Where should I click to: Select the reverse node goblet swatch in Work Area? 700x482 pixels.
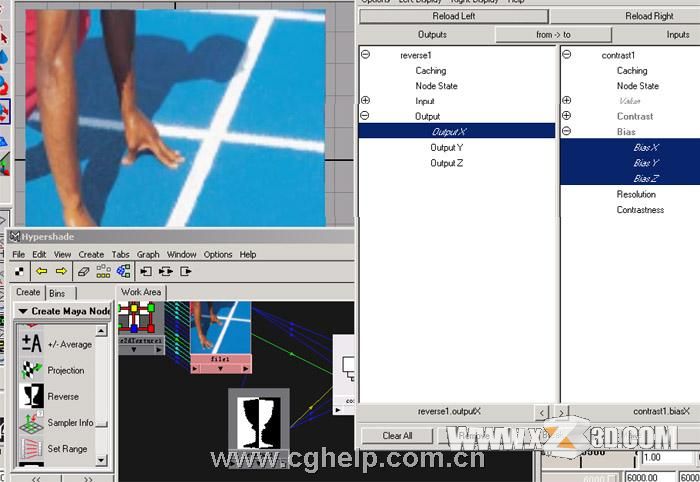pos(259,423)
